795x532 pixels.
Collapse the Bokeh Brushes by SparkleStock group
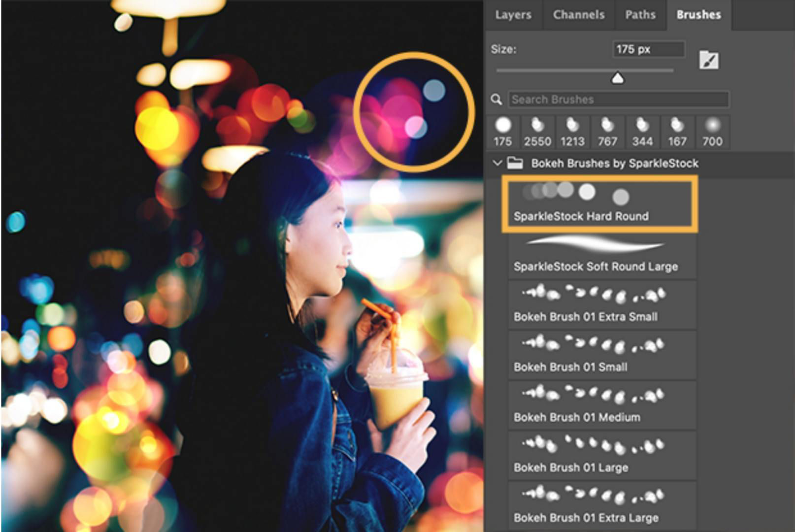(497, 164)
